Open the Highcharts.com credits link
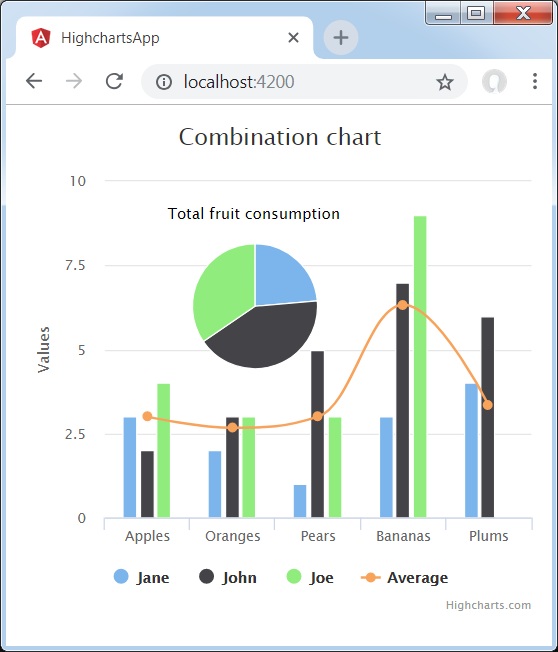Viewport: 558px width, 652px height. [488, 605]
